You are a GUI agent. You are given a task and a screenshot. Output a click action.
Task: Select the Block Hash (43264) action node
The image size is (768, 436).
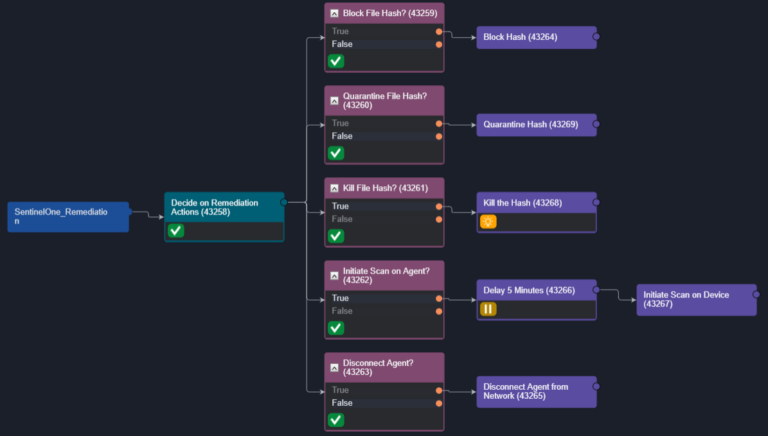click(535, 37)
